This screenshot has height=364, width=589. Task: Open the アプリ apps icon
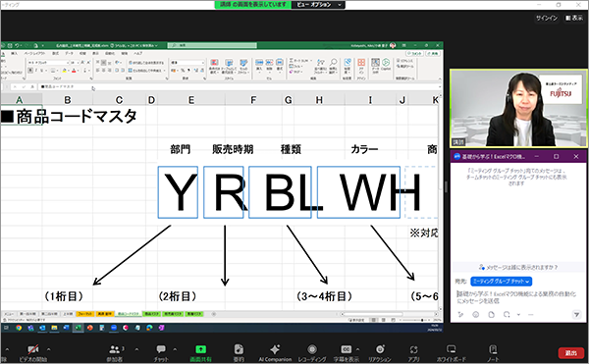pyautogui.click(x=413, y=349)
